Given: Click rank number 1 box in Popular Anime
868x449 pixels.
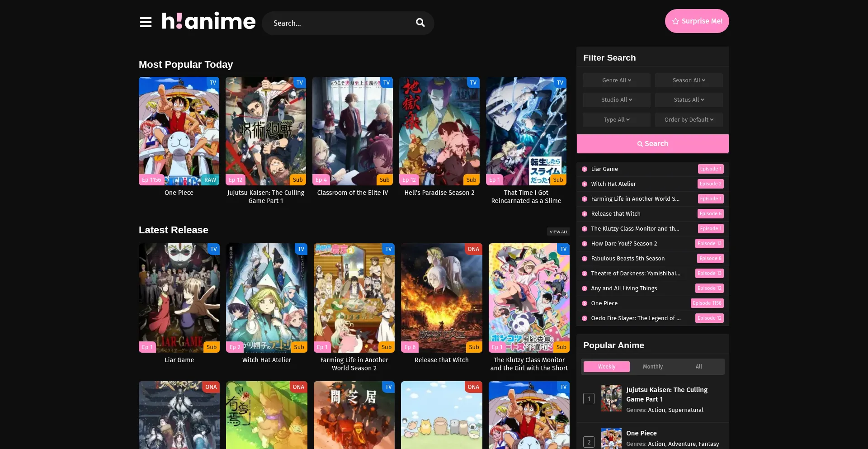Looking at the screenshot, I should pos(589,399).
